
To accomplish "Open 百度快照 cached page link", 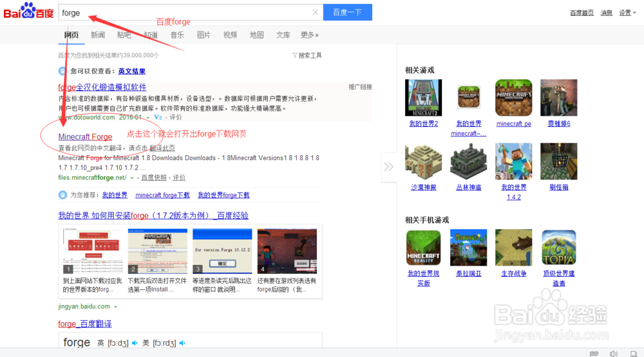I will (154, 178).
